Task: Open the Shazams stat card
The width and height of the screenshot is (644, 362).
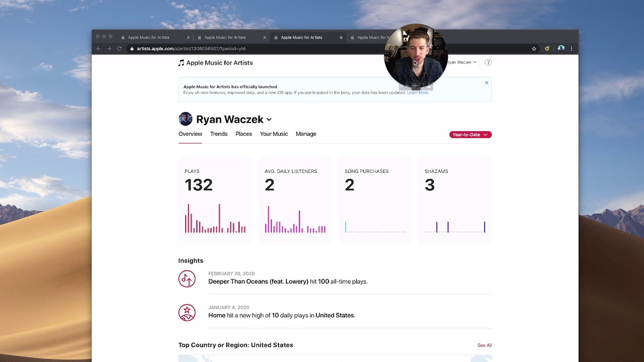Action: 455,201
